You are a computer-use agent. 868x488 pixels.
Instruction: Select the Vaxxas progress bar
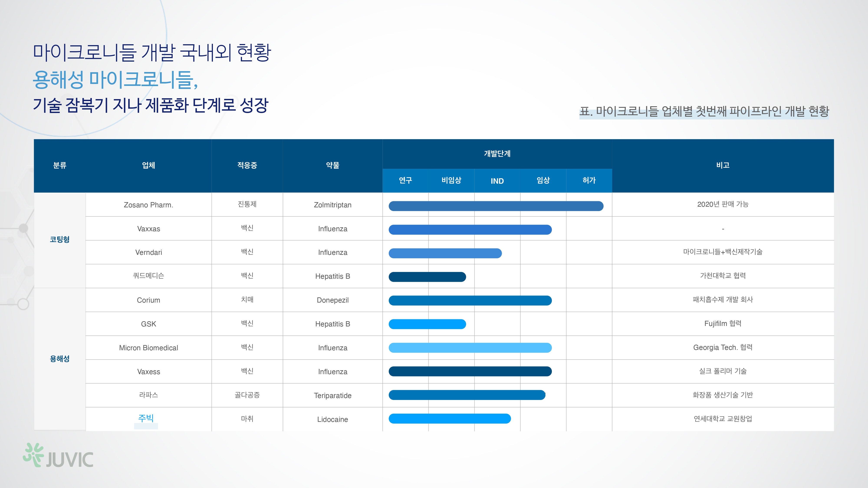tap(470, 230)
